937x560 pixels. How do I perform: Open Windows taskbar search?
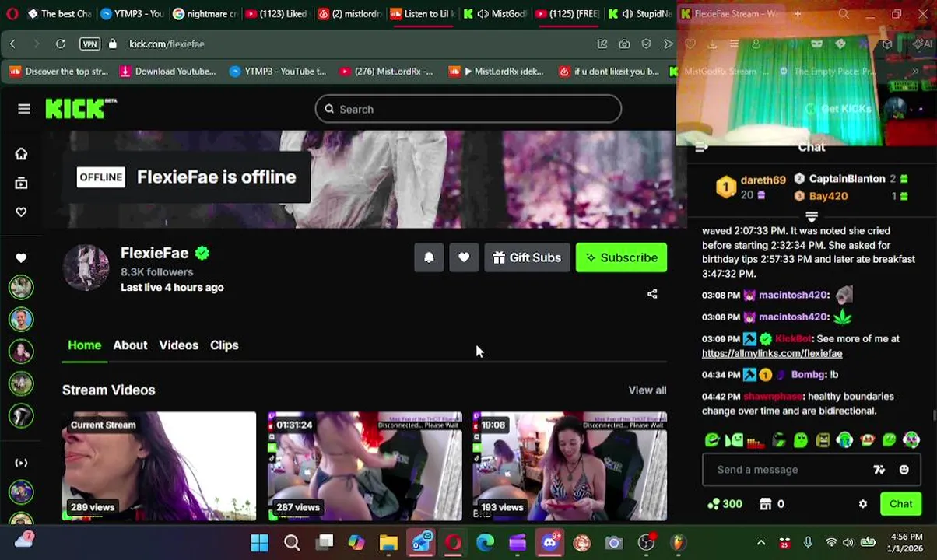tap(292, 543)
